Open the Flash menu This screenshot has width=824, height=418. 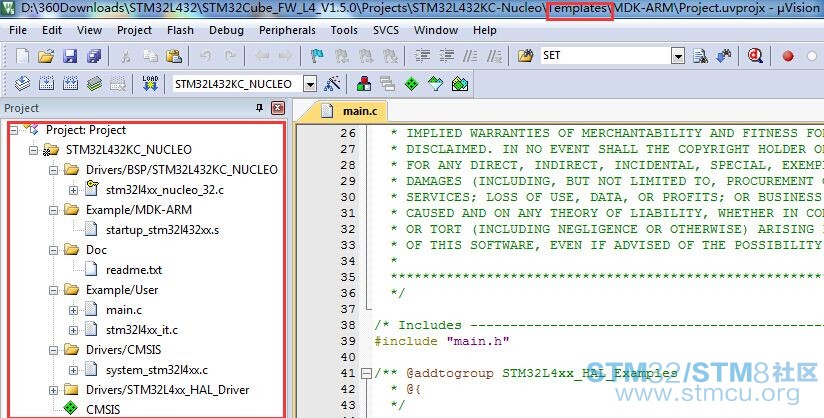pyautogui.click(x=180, y=30)
